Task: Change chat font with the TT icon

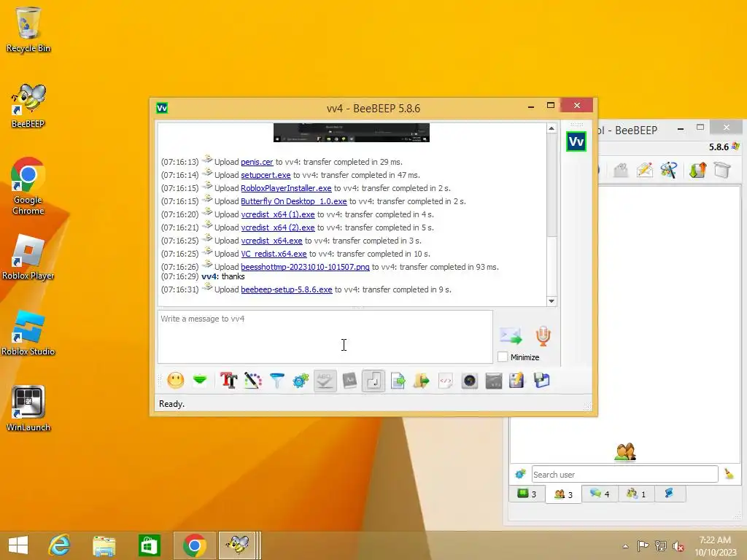Action: pos(228,381)
